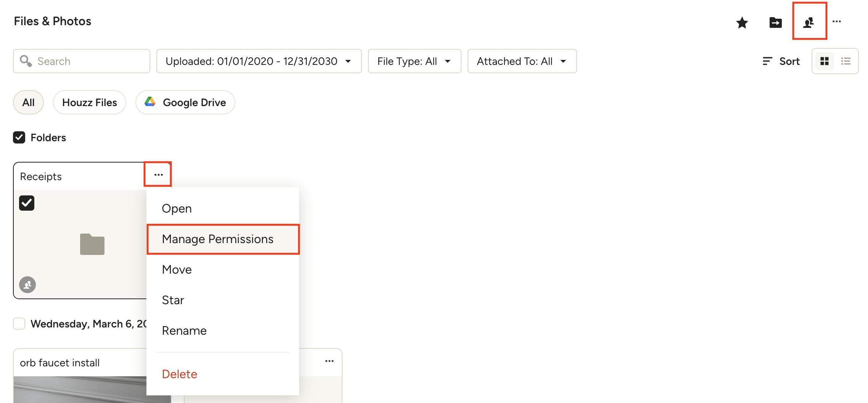Deselect the Receipts folder checkbox
The image size is (868, 403).
tap(27, 203)
